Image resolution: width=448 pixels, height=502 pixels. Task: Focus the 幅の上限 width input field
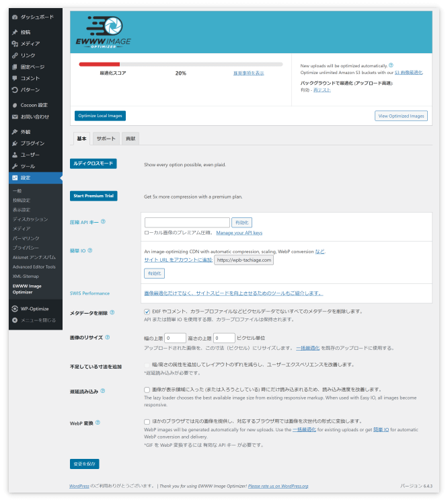pos(175,338)
